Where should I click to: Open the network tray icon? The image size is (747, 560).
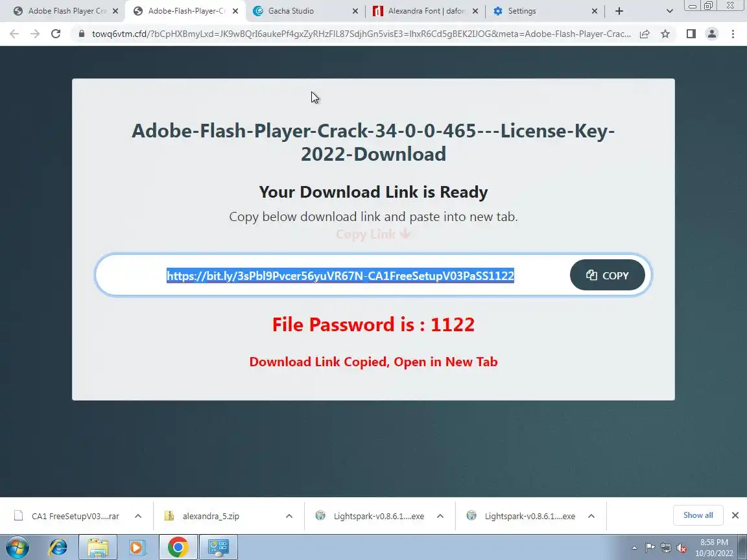click(665, 548)
